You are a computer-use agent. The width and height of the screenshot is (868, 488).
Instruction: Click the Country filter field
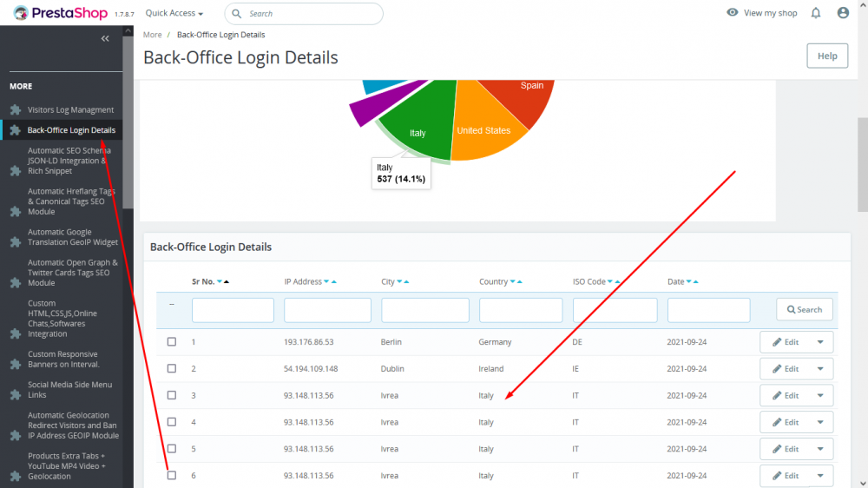(521, 310)
